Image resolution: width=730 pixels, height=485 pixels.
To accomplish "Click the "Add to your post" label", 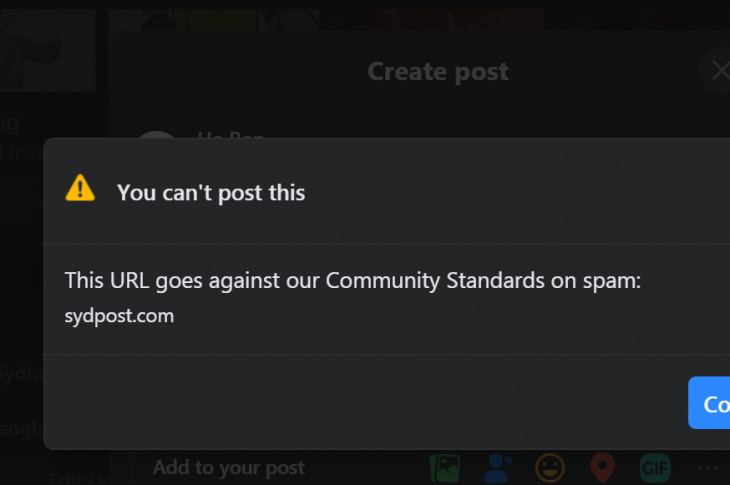I will point(229,467).
